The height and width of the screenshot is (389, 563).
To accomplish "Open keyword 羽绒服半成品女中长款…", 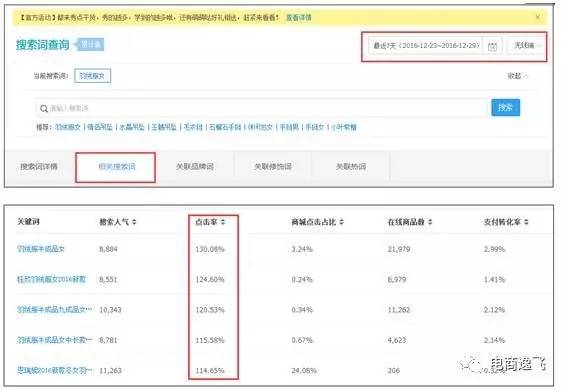I will coord(54,340).
